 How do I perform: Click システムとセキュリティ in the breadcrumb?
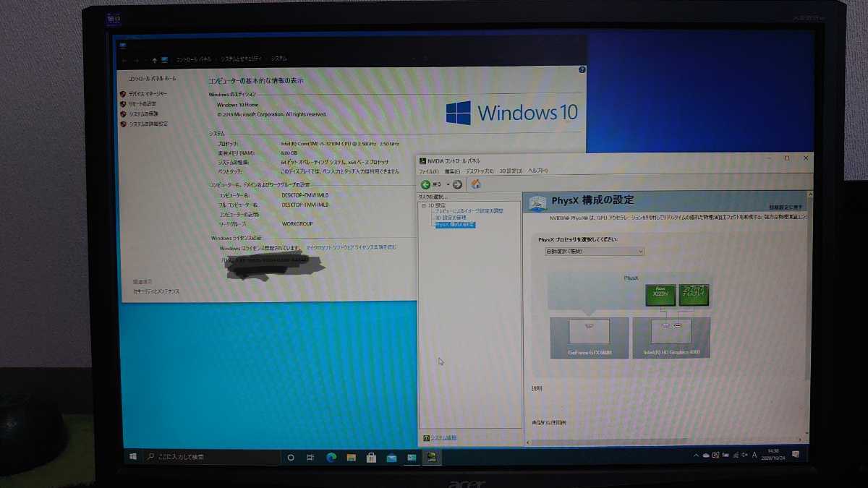[241, 59]
